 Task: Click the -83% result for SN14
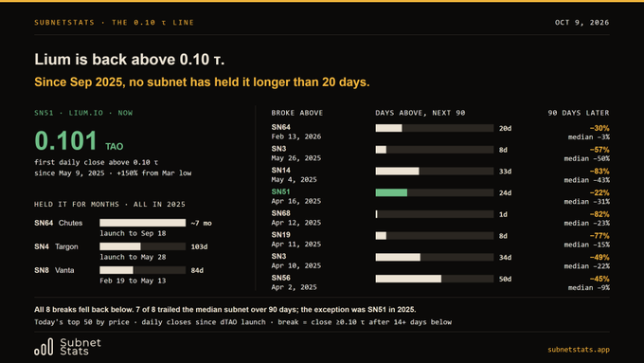click(x=599, y=172)
